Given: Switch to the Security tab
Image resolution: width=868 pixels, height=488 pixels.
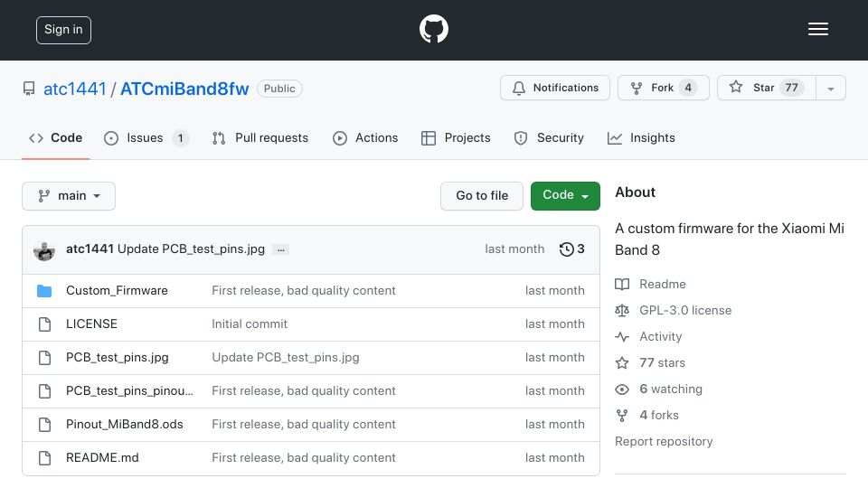Looking at the screenshot, I should (x=549, y=138).
